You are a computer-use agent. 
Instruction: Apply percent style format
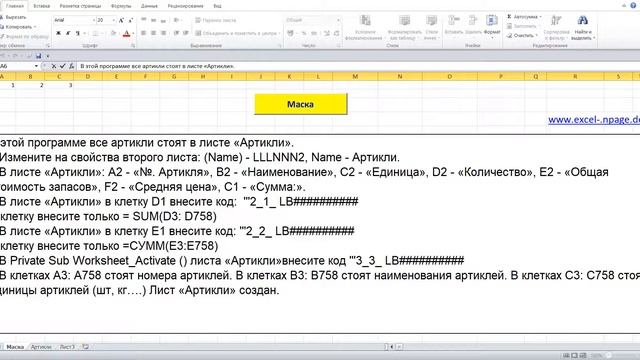[304, 33]
